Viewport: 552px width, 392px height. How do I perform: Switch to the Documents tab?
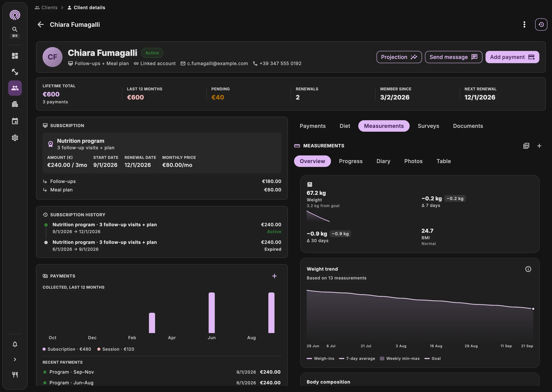tap(468, 126)
